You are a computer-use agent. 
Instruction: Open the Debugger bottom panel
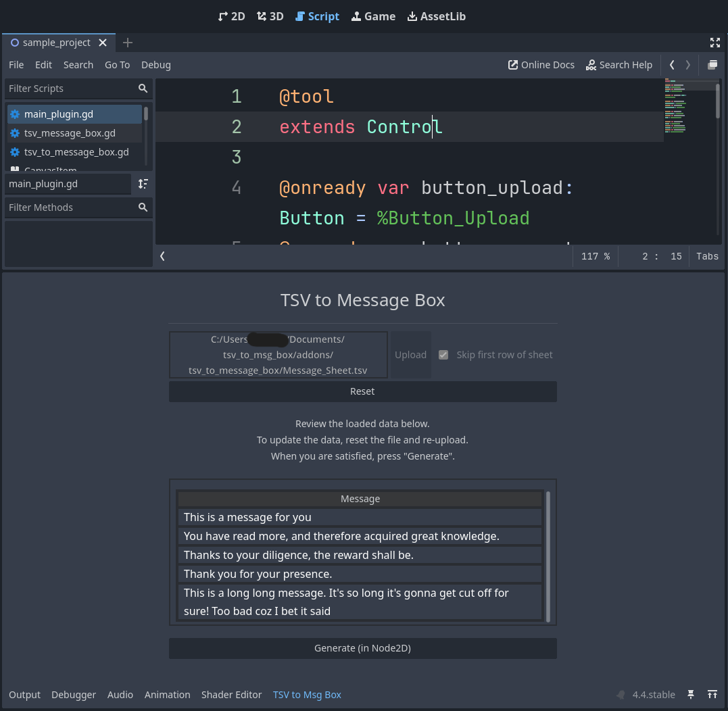74,695
